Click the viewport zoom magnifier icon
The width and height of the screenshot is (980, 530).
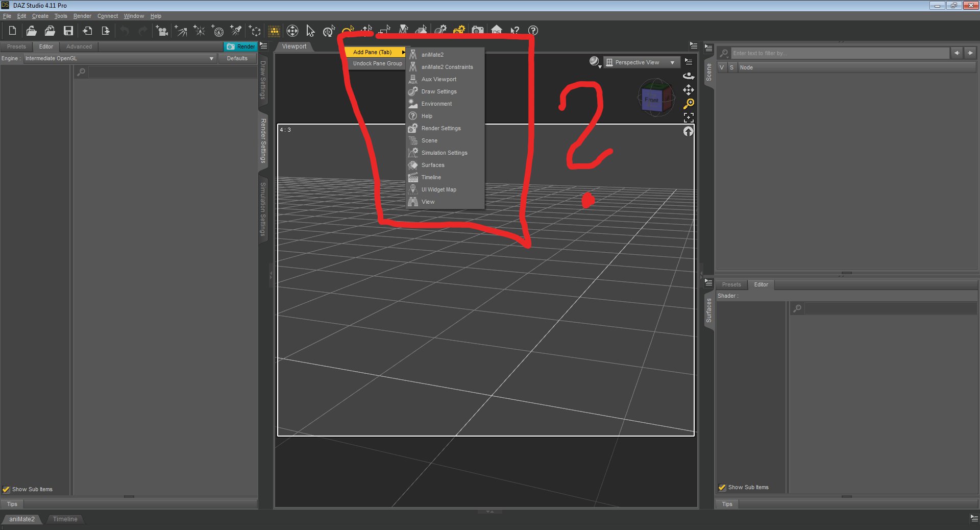coord(689,104)
